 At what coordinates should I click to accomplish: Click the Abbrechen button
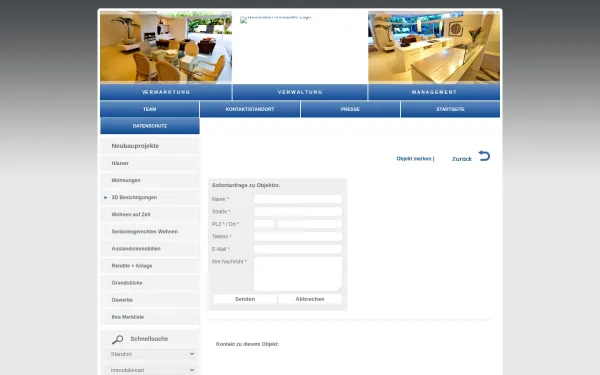[x=310, y=299]
